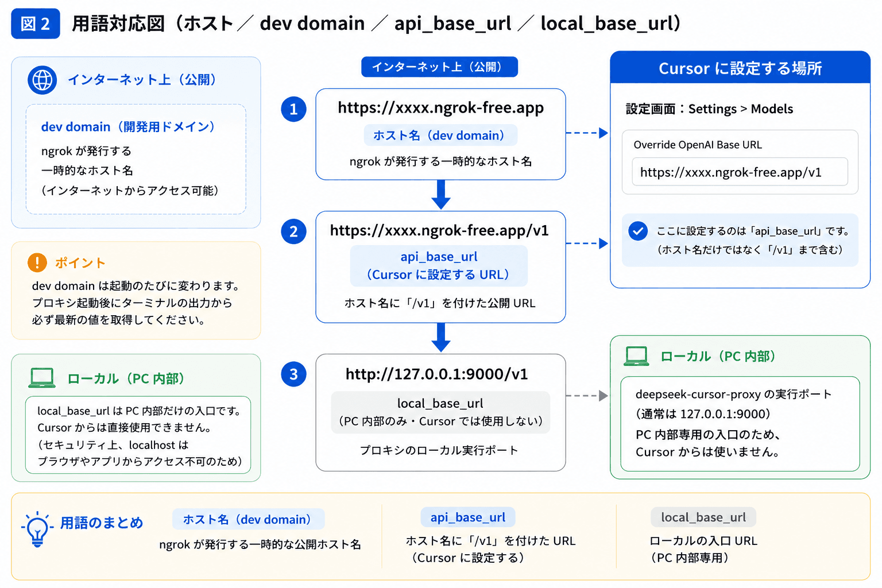Click the laptop icon in the left ローカル panel
The height and width of the screenshot is (588, 882).
[42, 378]
